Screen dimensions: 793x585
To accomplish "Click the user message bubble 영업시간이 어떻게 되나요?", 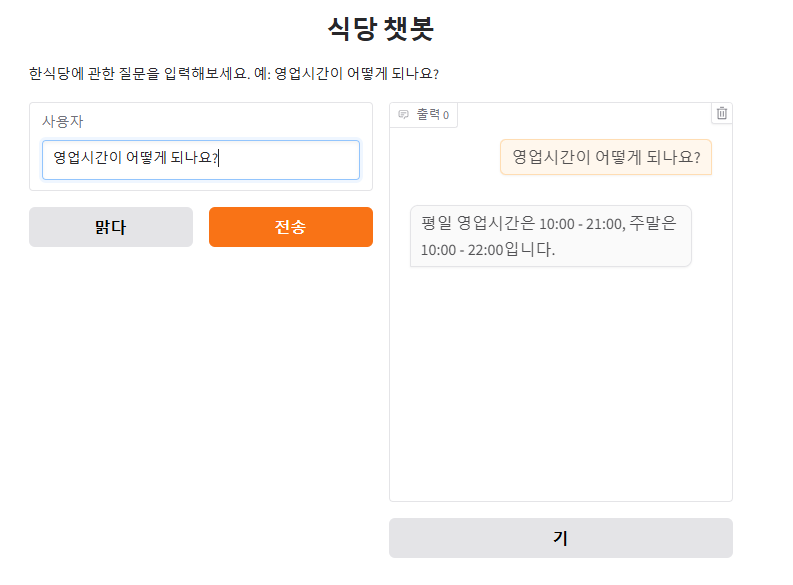I will pyautogui.click(x=606, y=157).
